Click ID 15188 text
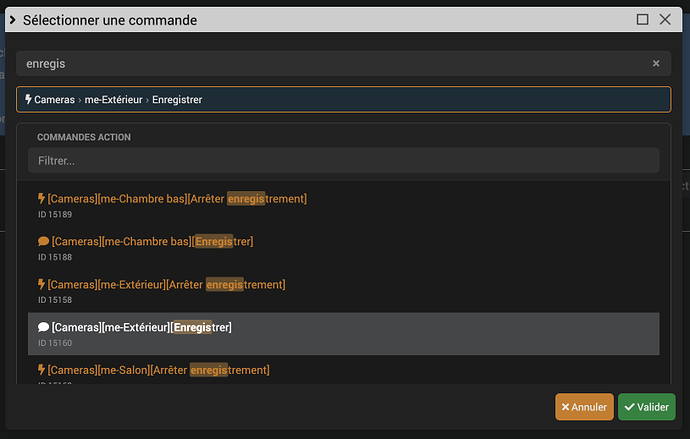The height and width of the screenshot is (439, 690). point(55,257)
